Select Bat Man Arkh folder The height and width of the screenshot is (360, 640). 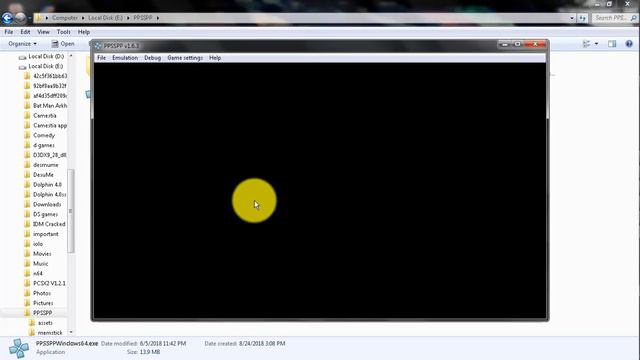click(50, 106)
